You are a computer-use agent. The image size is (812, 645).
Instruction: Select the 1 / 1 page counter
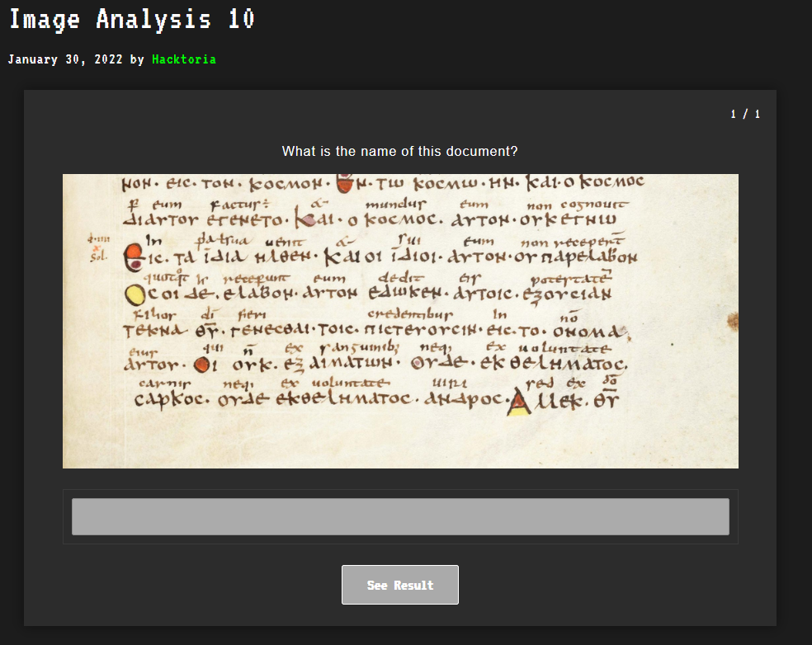(x=745, y=115)
